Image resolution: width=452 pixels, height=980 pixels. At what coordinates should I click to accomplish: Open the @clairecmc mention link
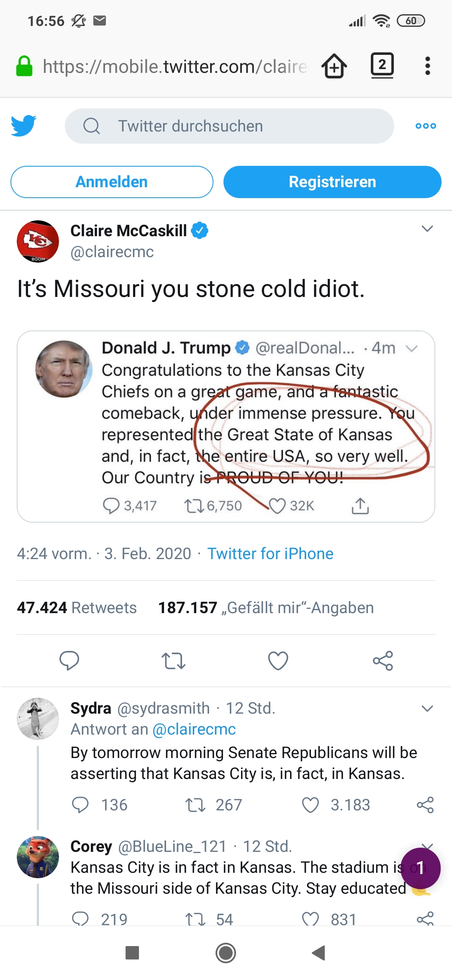click(194, 730)
